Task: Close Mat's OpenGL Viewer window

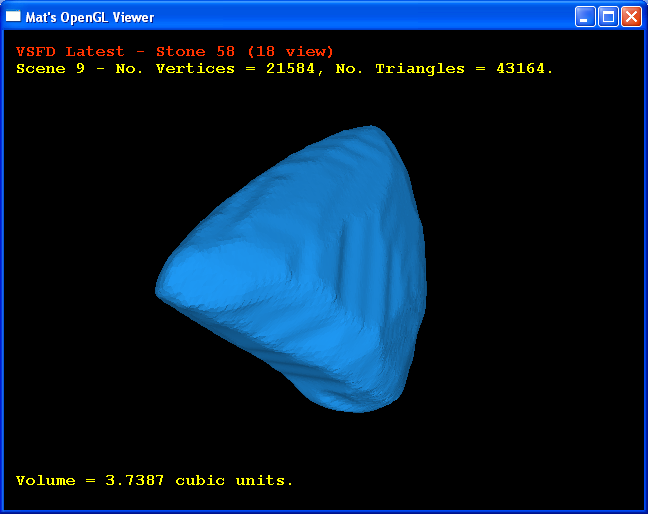Action: click(x=631, y=17)
